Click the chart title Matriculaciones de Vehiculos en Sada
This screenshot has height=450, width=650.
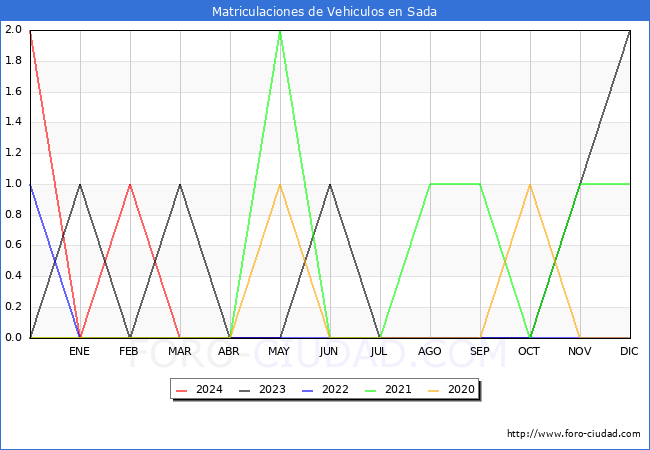tap(324, 11)
